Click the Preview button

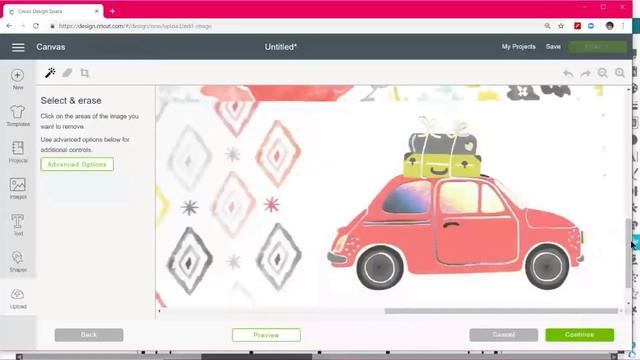267,335
